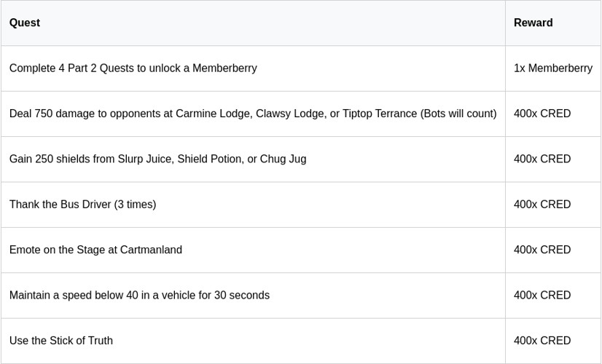
Task: Click the 1x Memberberry reward cell
Action: [x=552, y=68]
